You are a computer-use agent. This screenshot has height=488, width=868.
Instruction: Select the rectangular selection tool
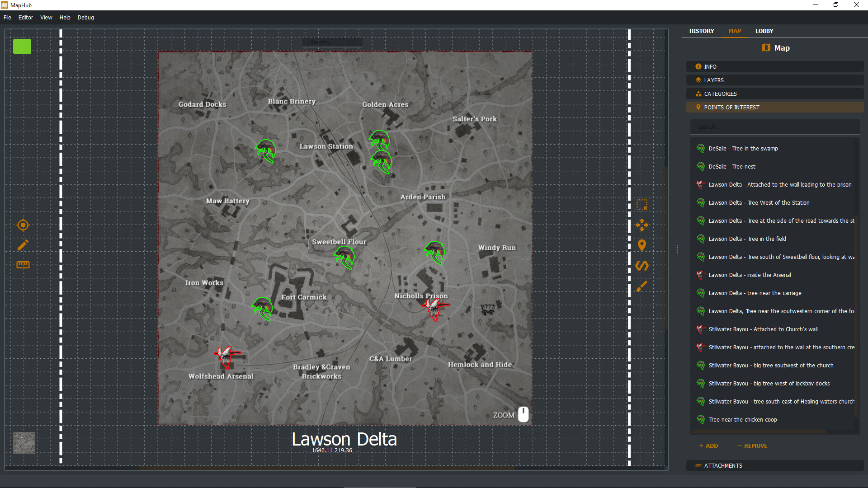tap(642, 205)
